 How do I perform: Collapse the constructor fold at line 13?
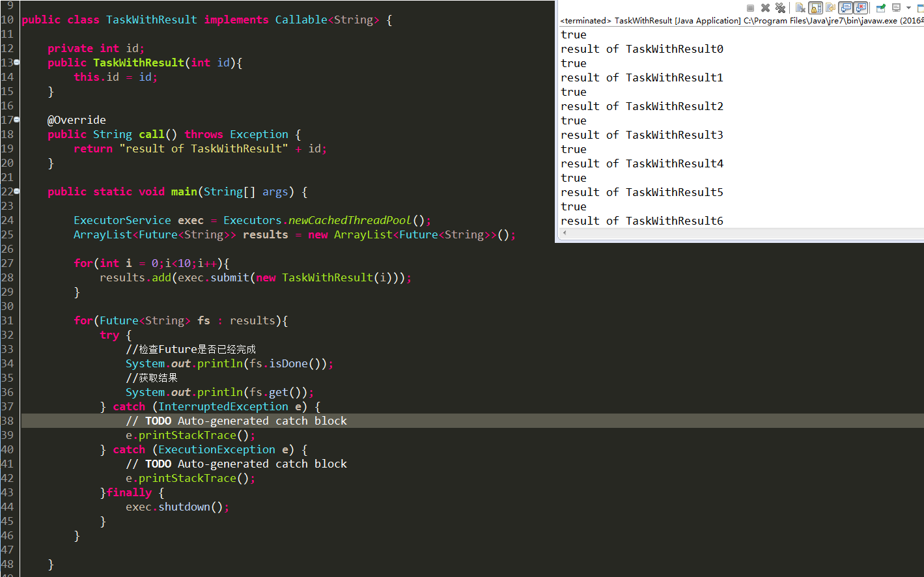click(16, 63)
